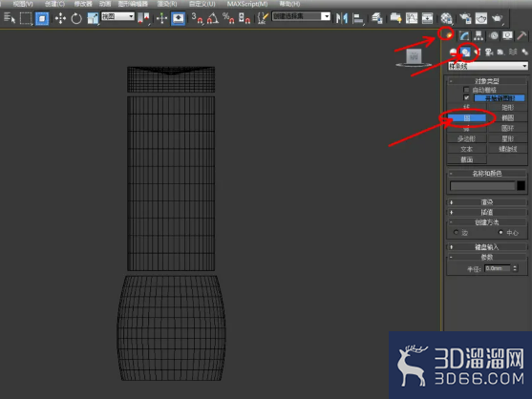This screenshot has height=399, width=532.
Task: Select the Space Warps create category
Action: (x=513, y=52)
